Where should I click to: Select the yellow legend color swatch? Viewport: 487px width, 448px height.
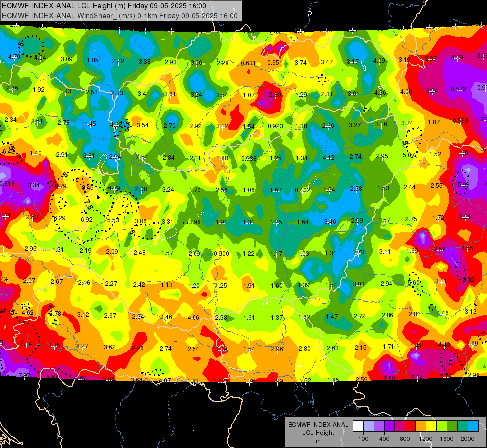[431, 426]
